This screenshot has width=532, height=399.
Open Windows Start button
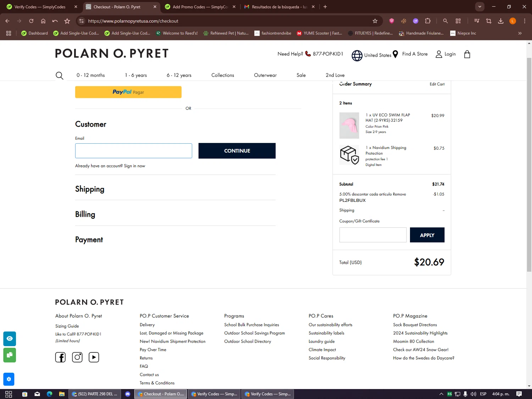(9, 394)
